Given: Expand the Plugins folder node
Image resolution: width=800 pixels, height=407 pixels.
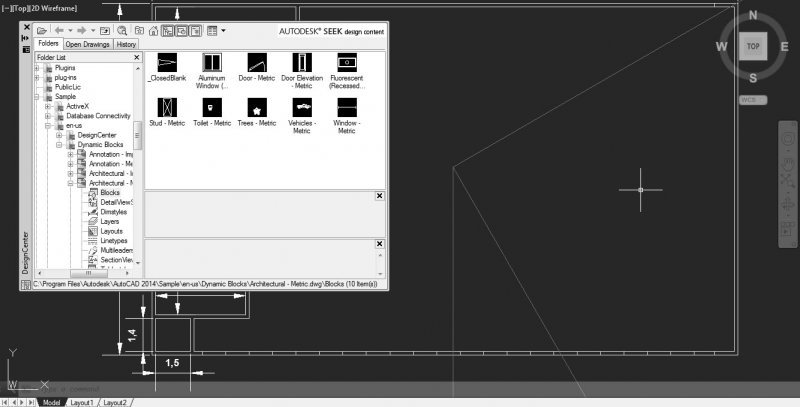Looking at the screenshot, I should pyautogui.click(x=37, y=68).
